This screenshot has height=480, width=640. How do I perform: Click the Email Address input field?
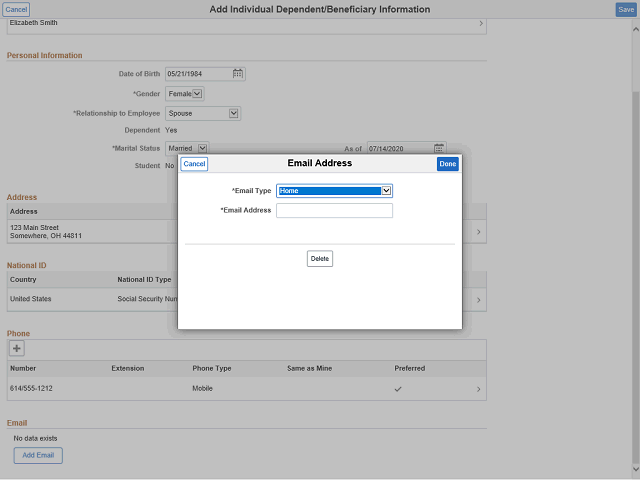[334, 211]
